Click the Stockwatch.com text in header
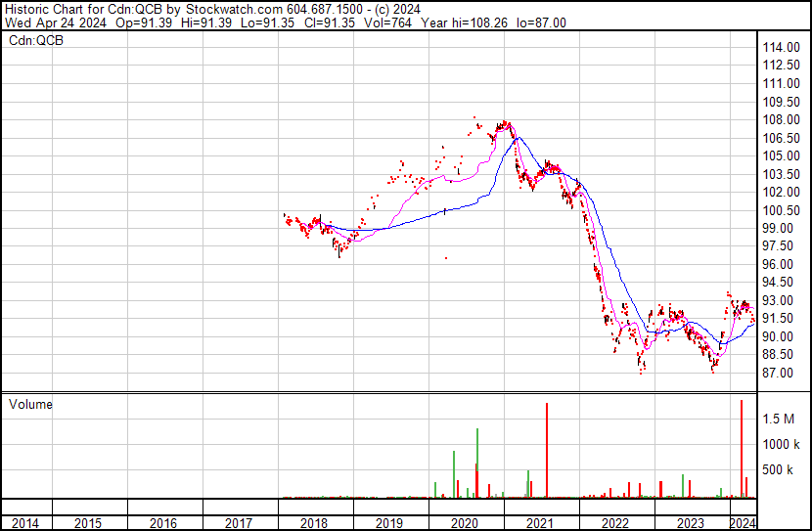The height and width of the screenshot is (531, 812). (234, 10)
